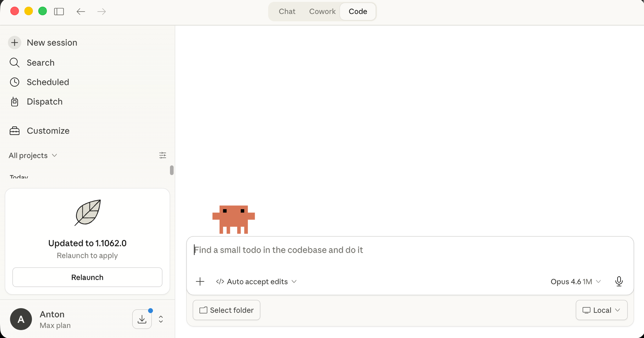Open Scheduled sessions
The height and width of the screenshot is (338, 644).
[48, 82]
